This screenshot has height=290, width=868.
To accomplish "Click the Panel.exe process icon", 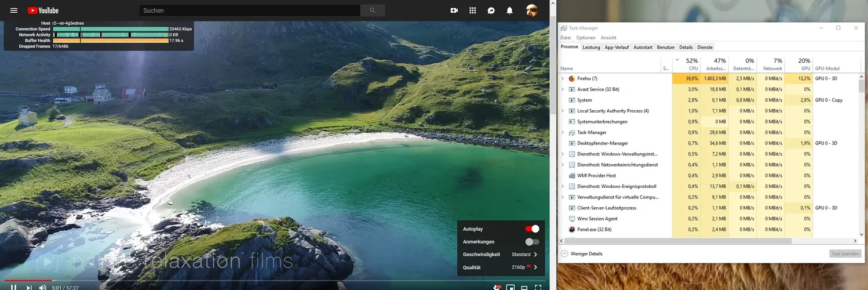I will [572, 229].
